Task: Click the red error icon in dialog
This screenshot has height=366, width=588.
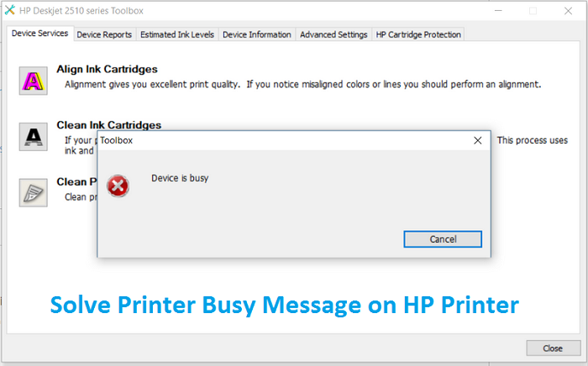Action: point(118,186)
